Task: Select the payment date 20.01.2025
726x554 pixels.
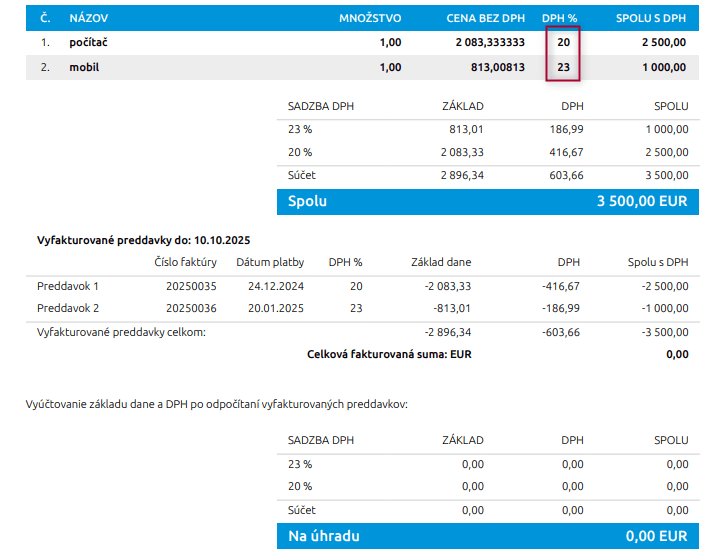Action: pyautogui.click(x=269, y=309)
